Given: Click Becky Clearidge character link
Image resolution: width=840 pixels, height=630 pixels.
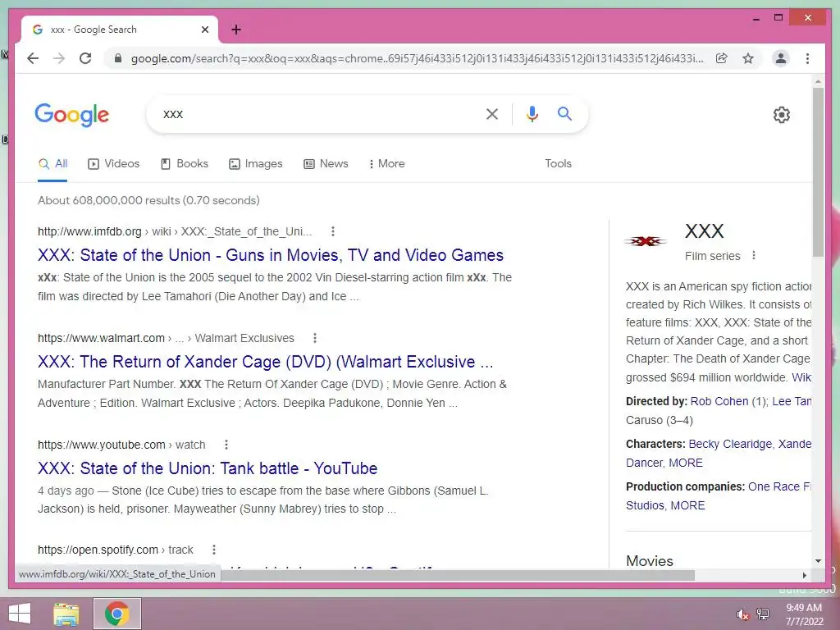Looking at the screenshot, I should (730, 444).
